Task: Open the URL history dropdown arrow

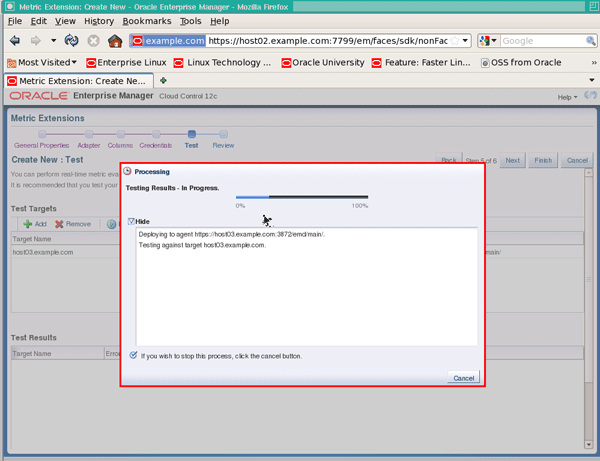Action: click(x=465, y=41)
